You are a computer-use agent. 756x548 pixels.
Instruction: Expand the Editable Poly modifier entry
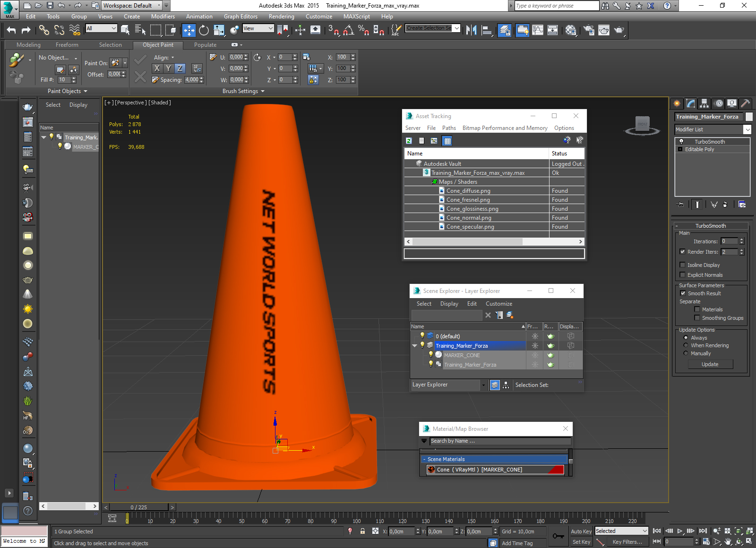pos(680,149)
